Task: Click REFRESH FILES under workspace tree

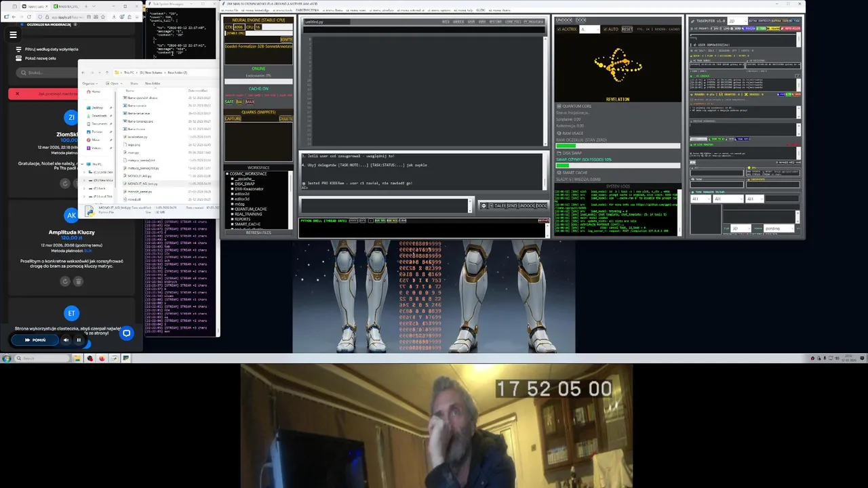Action: (x=258, y=232)
